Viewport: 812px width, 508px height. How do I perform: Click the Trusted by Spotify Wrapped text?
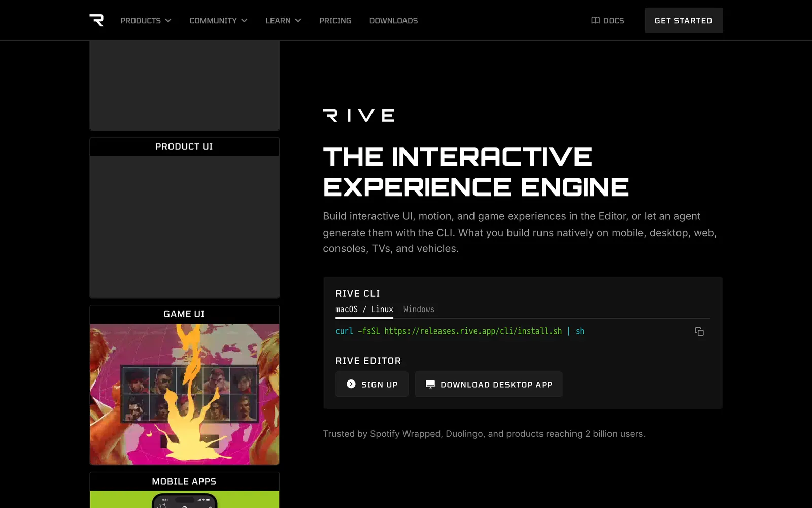tap(484, 434)
